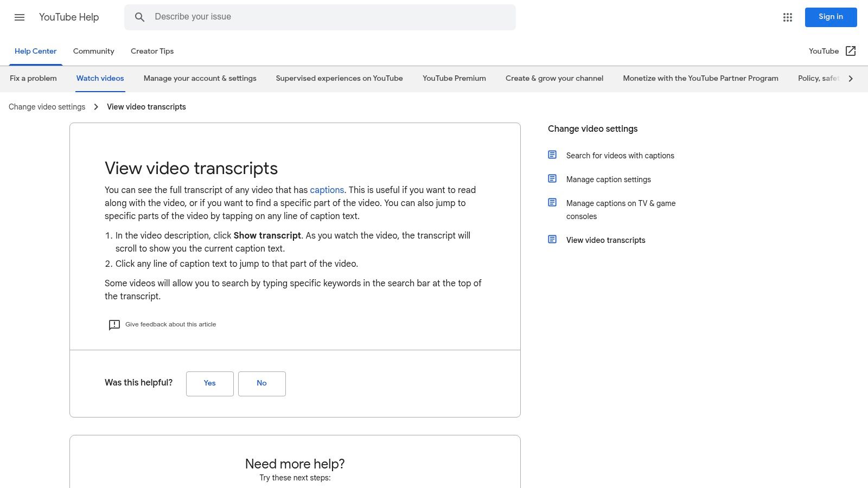Viewport: 868px width, 488px height.
Task: Click the Describe your issue search field
Action: pyautogui.click(x=320, y=17)
